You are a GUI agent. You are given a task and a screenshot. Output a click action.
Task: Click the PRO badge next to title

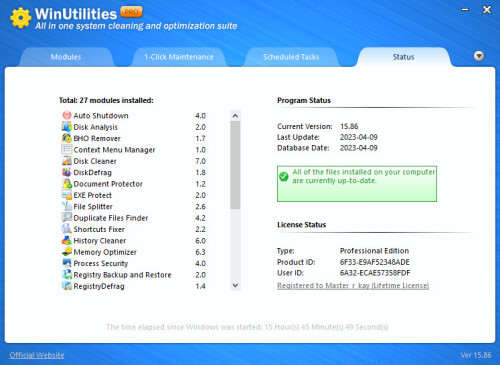[x=131, y=12]
